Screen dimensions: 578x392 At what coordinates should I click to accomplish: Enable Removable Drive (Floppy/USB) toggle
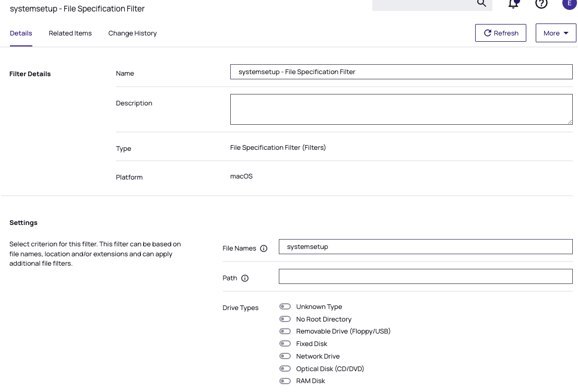coord(285,331)
